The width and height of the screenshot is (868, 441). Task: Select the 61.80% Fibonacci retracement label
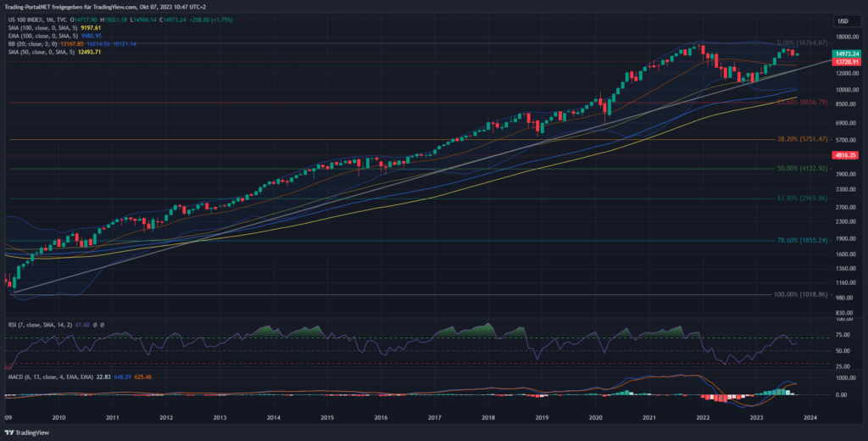[801, 198]
